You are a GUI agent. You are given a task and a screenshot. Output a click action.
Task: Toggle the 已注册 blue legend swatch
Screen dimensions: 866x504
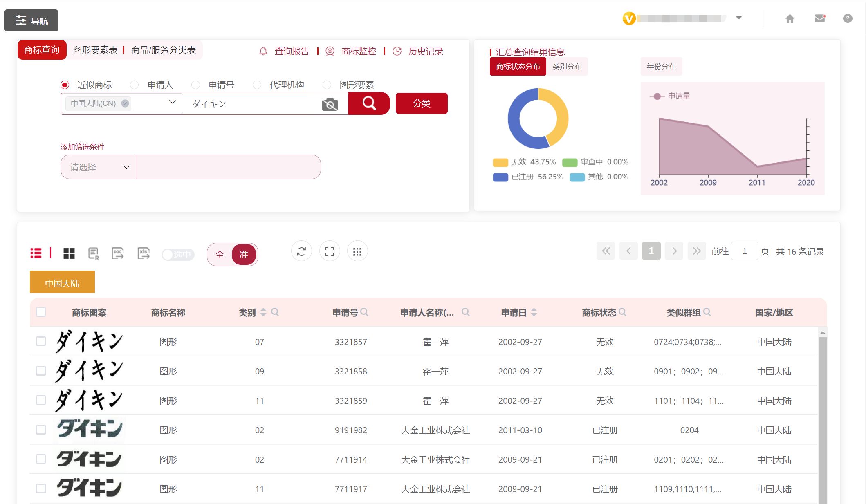click(500, 177)
